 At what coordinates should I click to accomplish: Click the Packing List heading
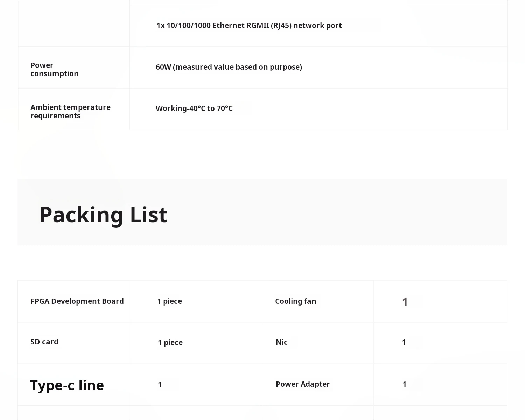pos(104,214)
